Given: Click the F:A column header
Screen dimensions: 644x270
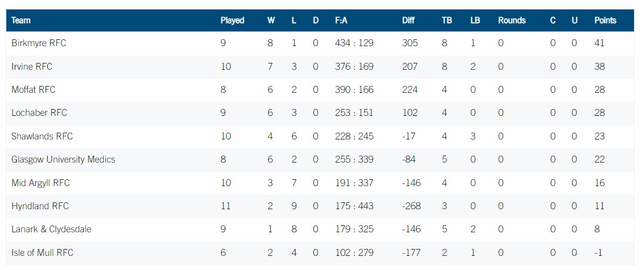Looking at the screenshot, I should 341,20.
